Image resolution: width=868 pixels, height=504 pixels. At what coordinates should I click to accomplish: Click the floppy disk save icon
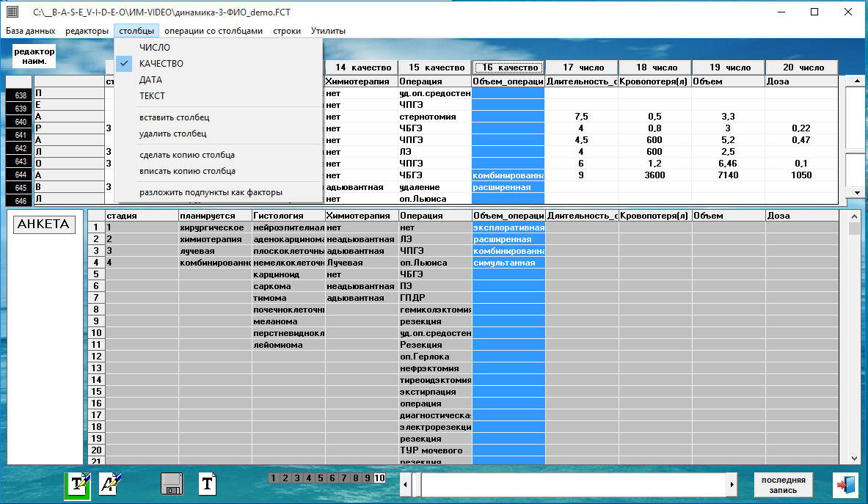tap(172, 483)
